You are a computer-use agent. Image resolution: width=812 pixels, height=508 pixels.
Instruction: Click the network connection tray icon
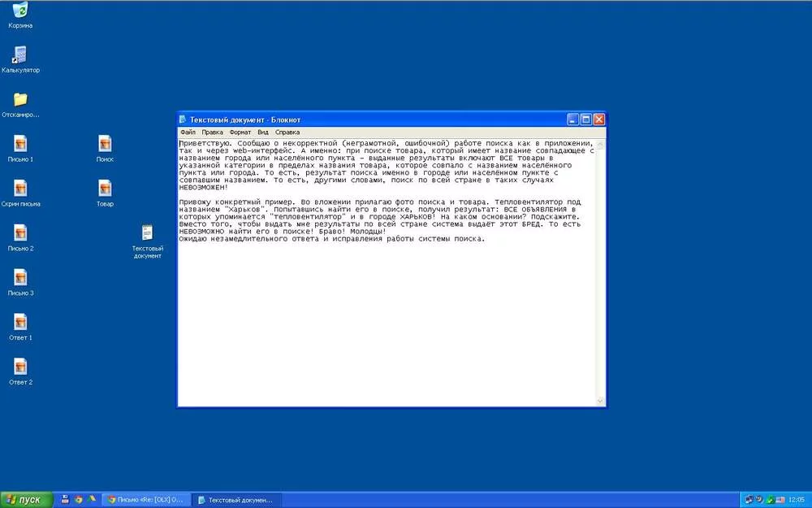click(x=749, y=500)
